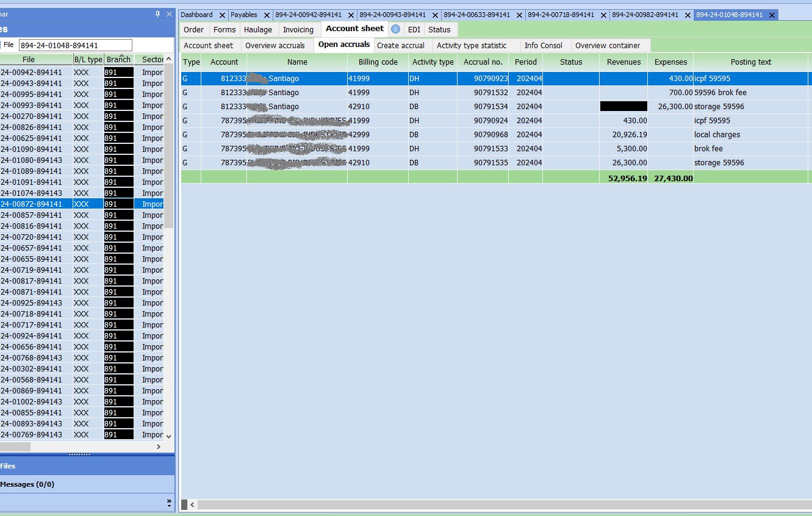Close the 894-24-00943-894141 document tab
812x516 pixels.
click(x=436, y=15)
